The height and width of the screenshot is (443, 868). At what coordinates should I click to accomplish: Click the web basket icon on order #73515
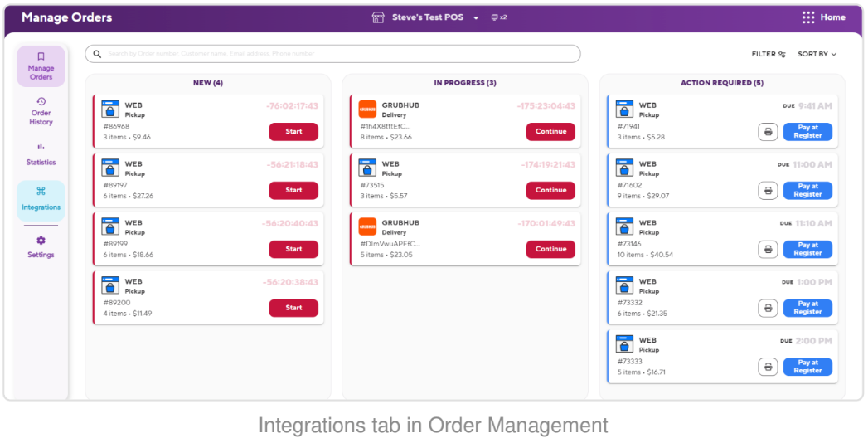tap(367, 168)
